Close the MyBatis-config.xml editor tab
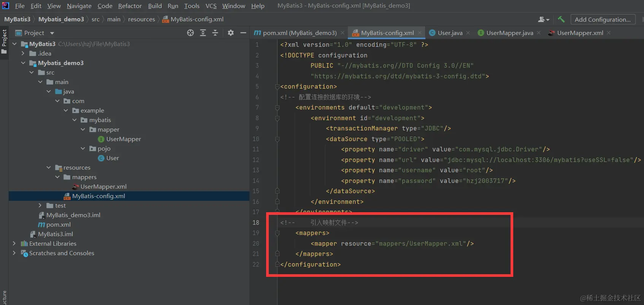This screenshot has height=305, width=644. (420, 33)
